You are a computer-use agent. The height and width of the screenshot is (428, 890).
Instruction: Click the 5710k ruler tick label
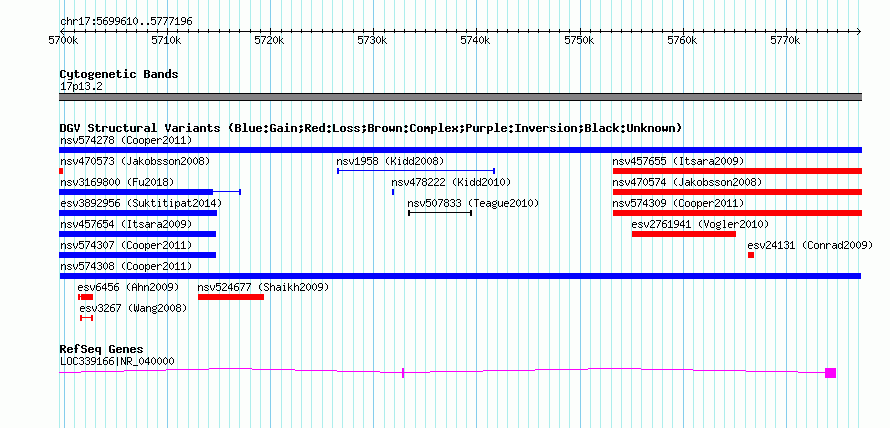point(166,41)
